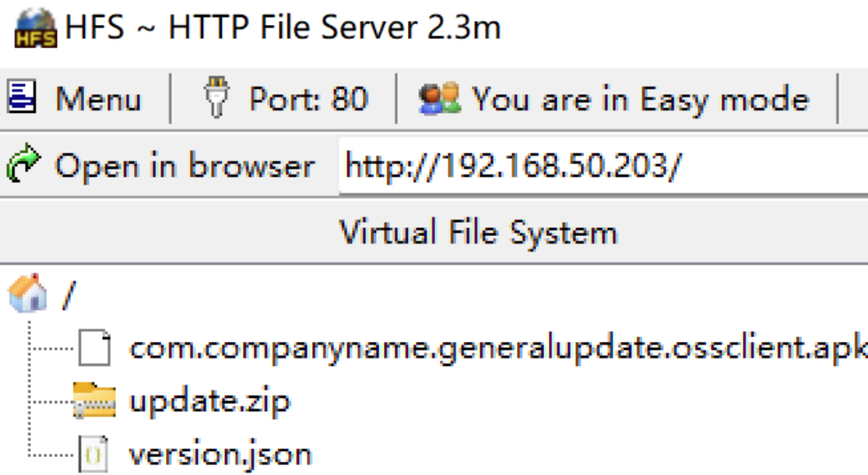Select version.json in the file tree
Screen dimensions: 868x475
[x=220, y=454]
